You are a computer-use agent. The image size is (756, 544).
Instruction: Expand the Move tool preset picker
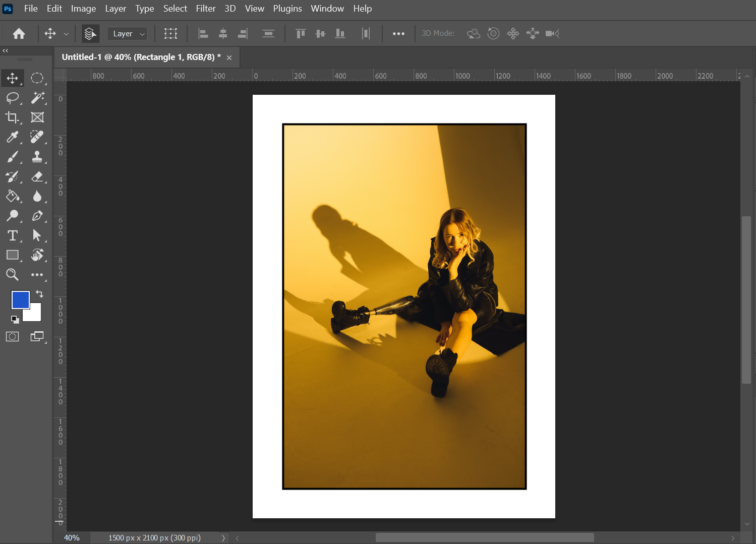pos(66,34)
